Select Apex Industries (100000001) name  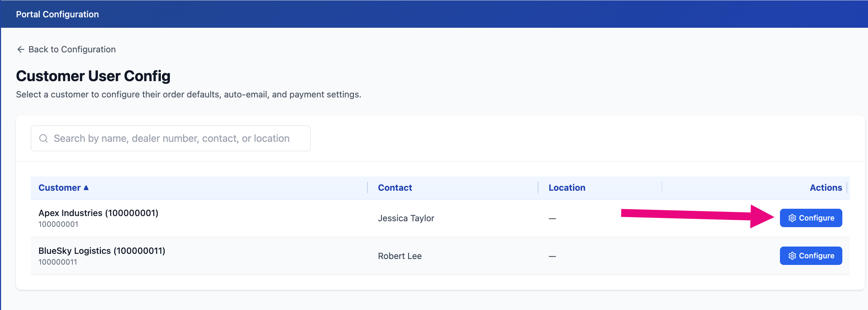pos(98,213)
